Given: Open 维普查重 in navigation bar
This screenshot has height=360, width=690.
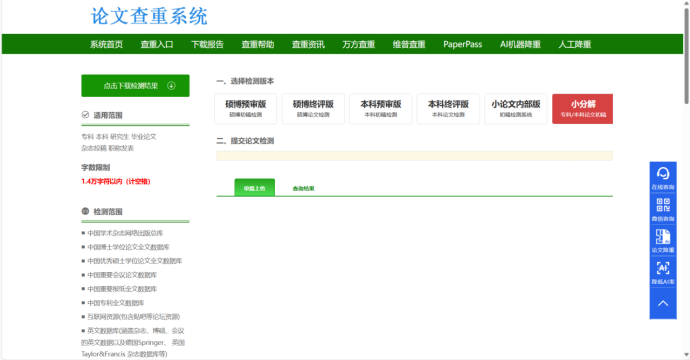Looking at the screenshot, I should coord(409,44).
